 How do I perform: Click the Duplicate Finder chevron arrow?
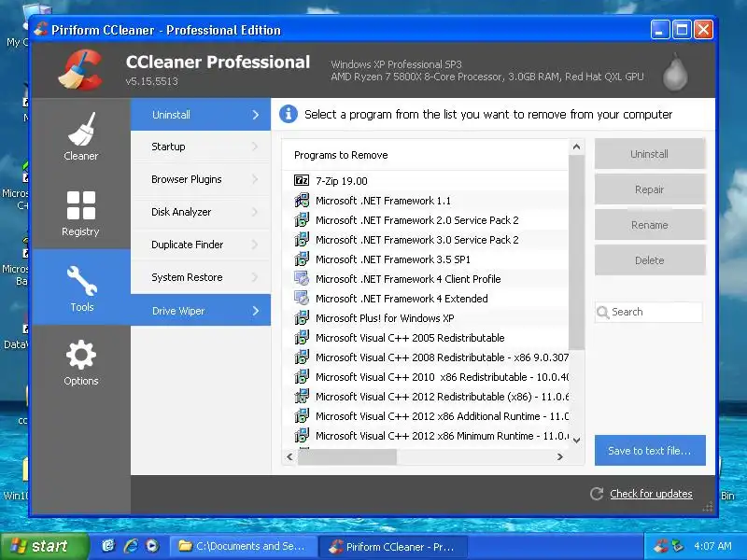pyautogui.click(x=255, y=245)
